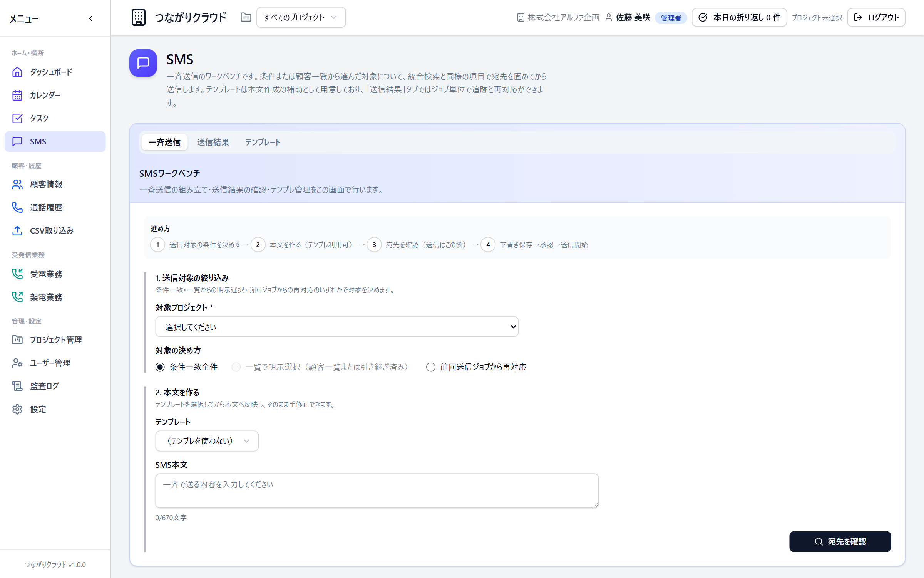Viewport: 924px width, 578px height.
Task: Click step 3 circle 宛先を確認
Action: [x=374, y=245]
